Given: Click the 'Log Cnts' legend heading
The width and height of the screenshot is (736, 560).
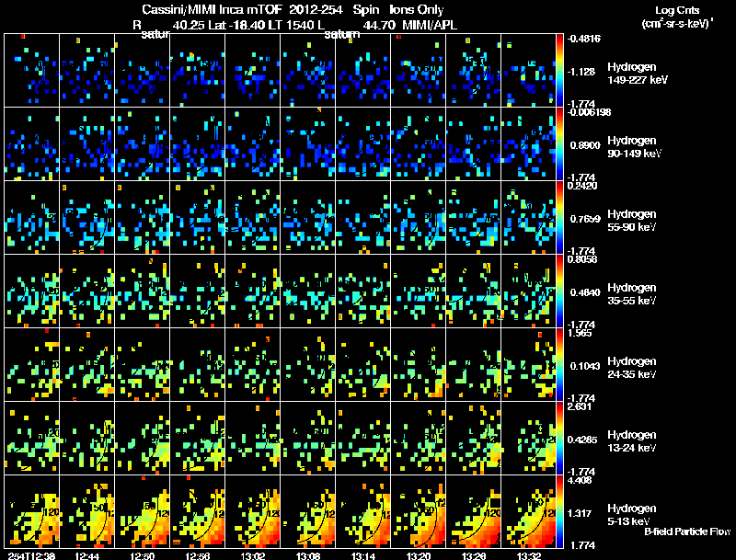Looking at the screenshot, I should pyautogui.click(x=677, y=10).
